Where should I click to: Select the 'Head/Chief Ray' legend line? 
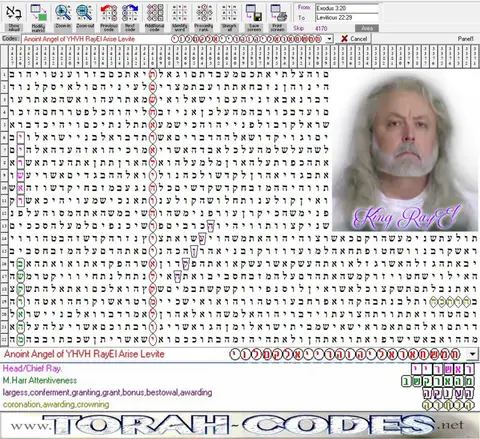(32, 369)
